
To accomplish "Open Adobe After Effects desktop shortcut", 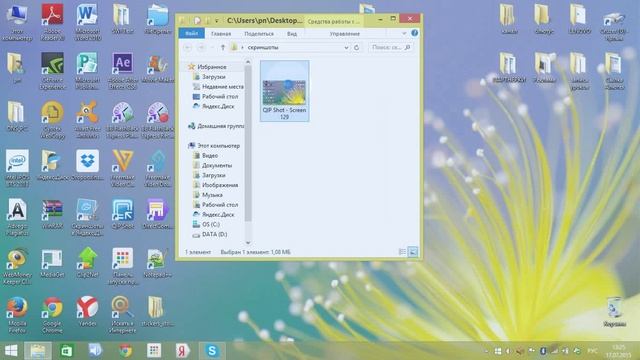I will point(122,71).
